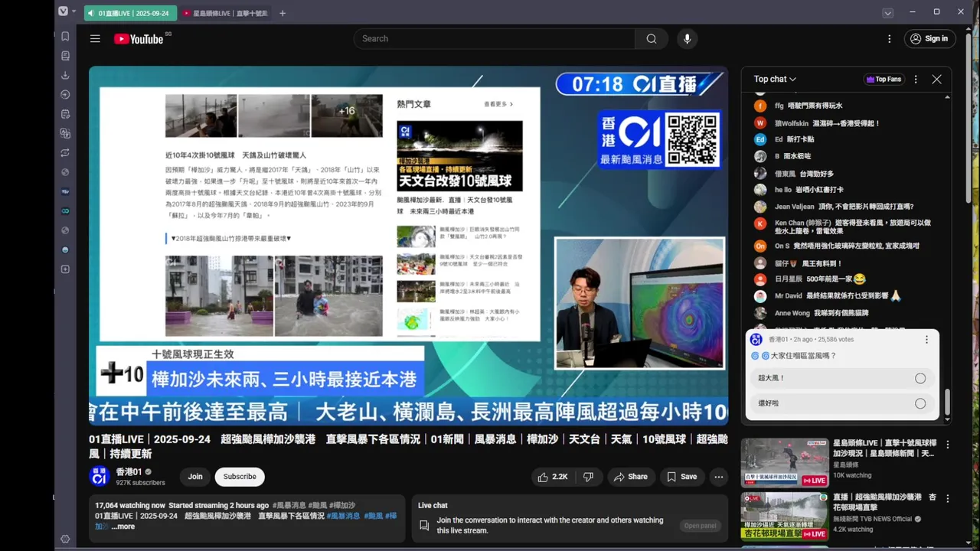Click 17,064 watching now text

[130, 505]
